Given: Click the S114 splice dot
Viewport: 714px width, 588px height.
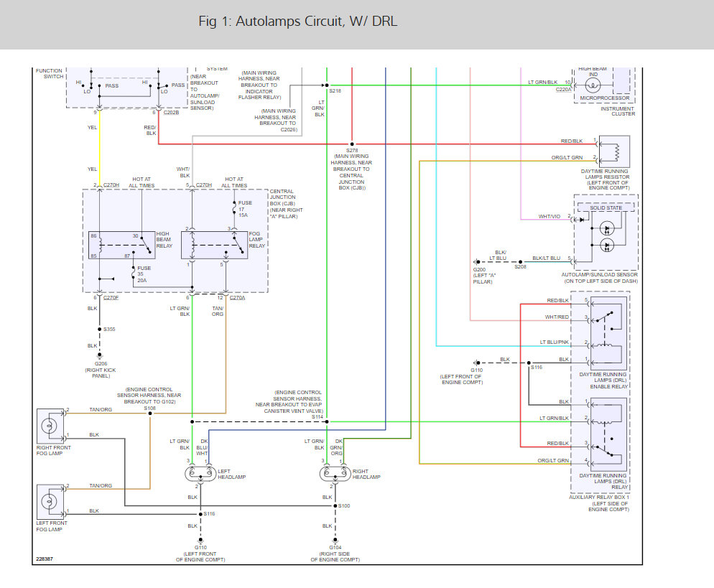Looking at the screenshot, I should click(x=327, y=422).
